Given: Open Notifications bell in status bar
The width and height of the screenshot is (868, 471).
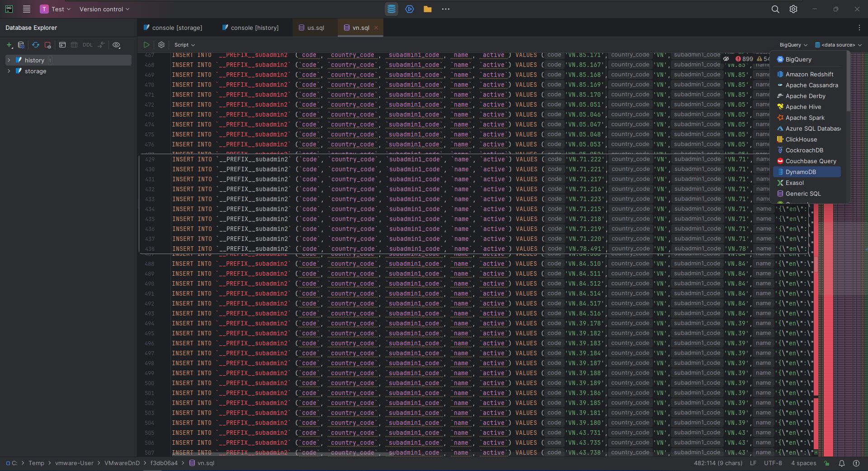Looking at the screenshot, I should (841, 463).
